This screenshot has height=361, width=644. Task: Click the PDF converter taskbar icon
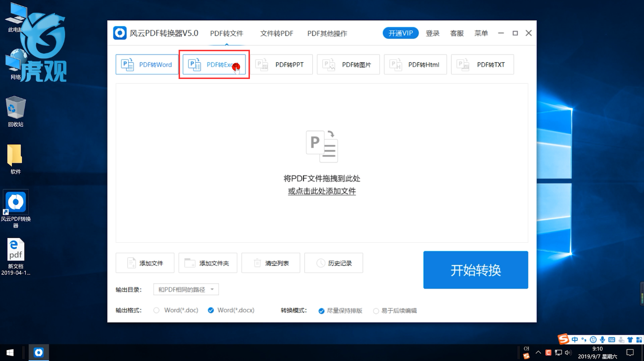39,353
